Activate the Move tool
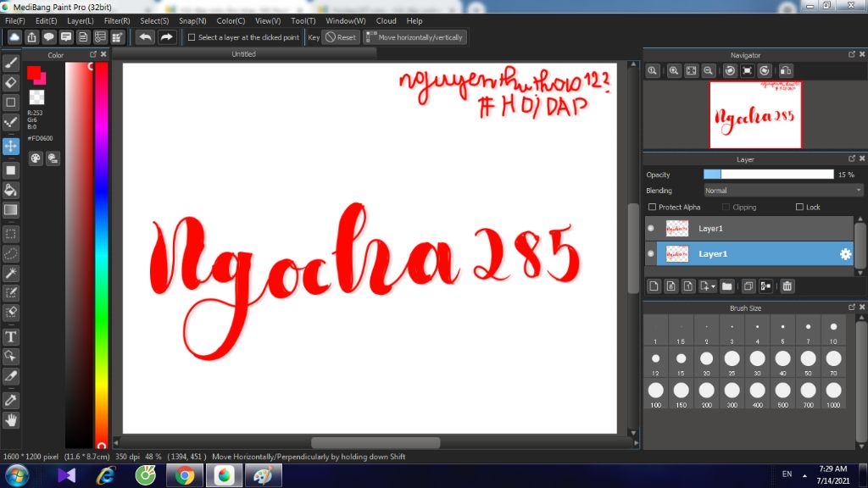Viewport: 868px width, 488px height. (10, 146)
